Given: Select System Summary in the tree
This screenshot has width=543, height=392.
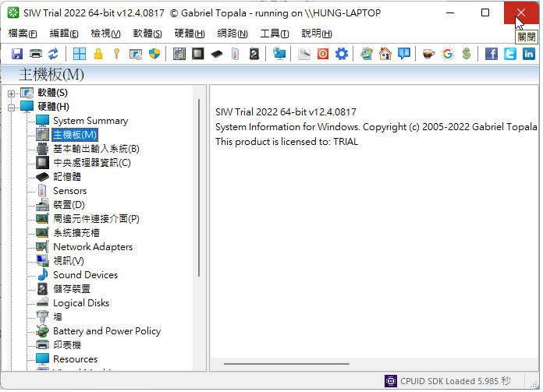Looking at the screenshot, I should [x=90, y=121].
